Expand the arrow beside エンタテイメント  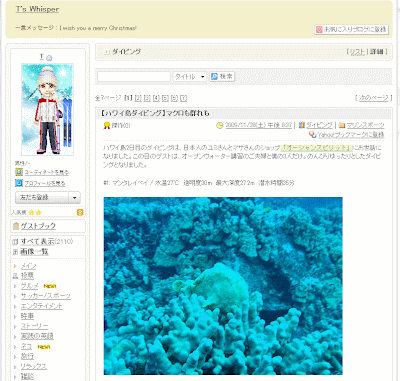pos(15,306)
